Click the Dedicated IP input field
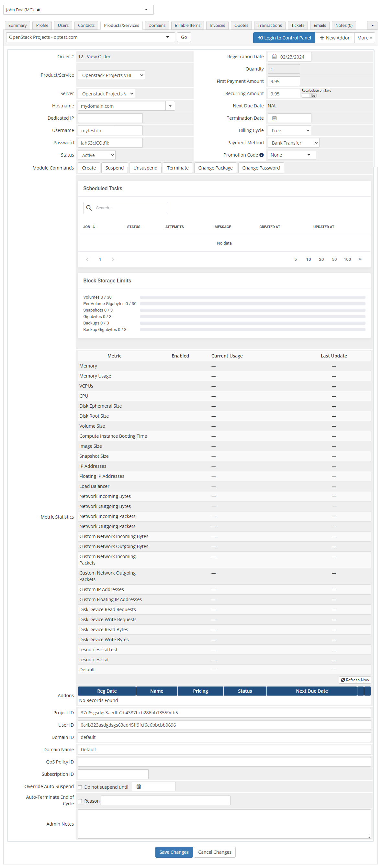382x868 pixels. point(110,118)
